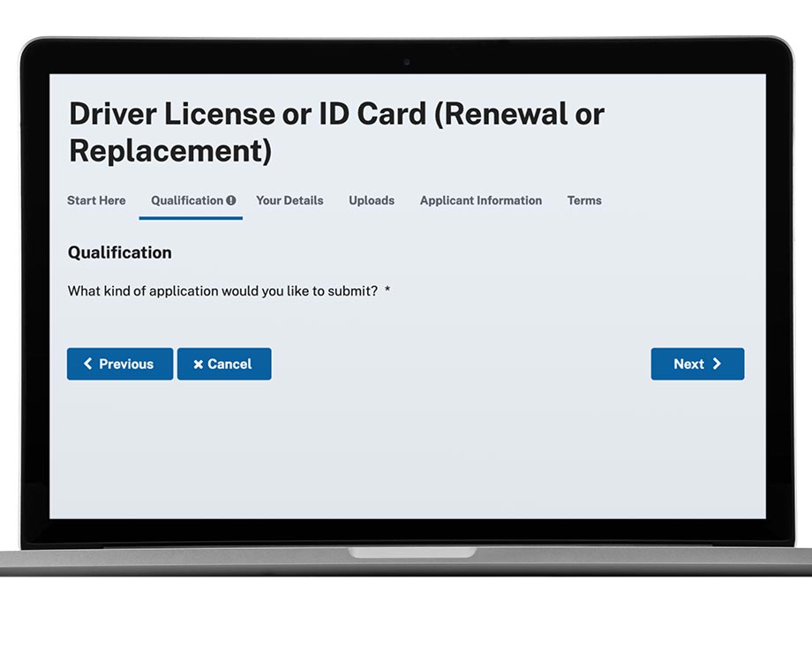Go to the Uploads tab
The height and width of the screenshot is (662, 812).
(x=372, y=200)
